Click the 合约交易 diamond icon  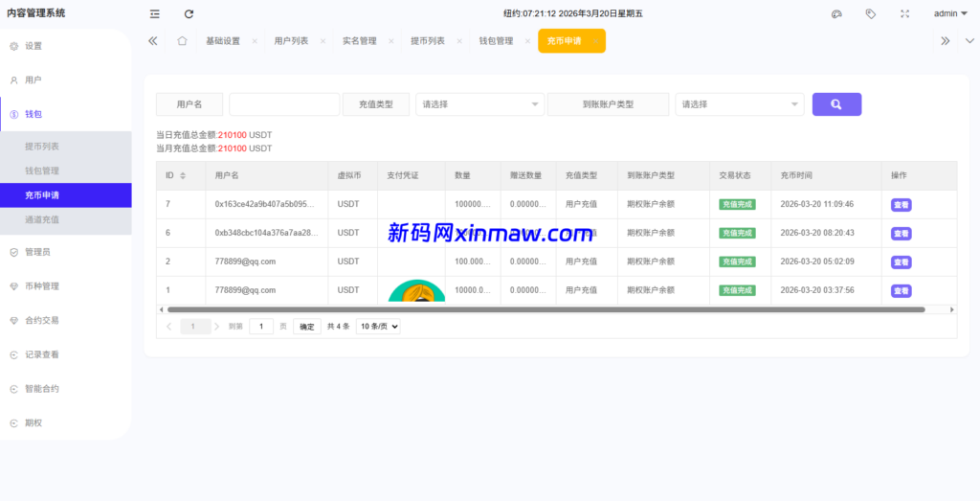pos(13,320)
